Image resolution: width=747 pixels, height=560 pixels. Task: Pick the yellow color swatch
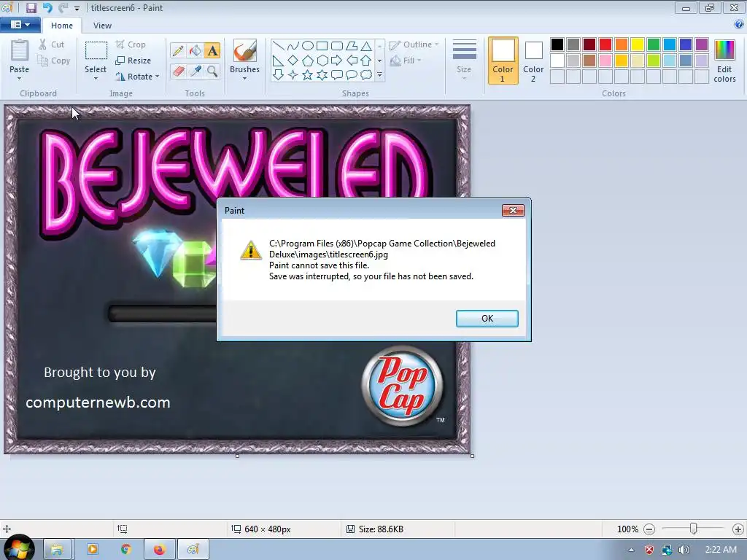pyautogui.click(x=638, y=44)
